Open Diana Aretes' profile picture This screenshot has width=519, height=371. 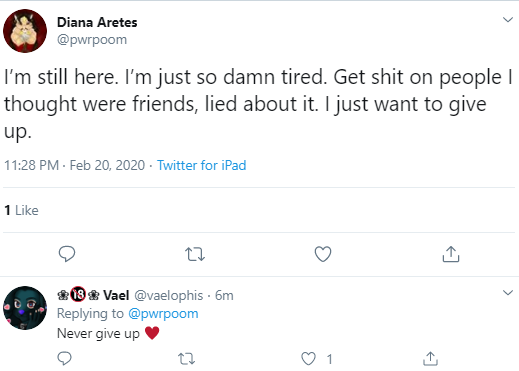(25, 31)
